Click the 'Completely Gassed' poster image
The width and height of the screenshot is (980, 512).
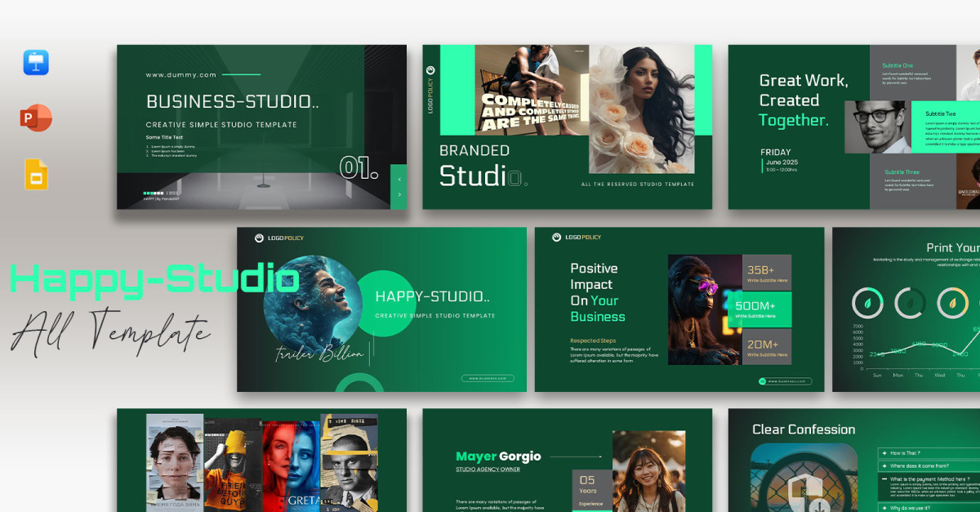[x=532, y=89]
